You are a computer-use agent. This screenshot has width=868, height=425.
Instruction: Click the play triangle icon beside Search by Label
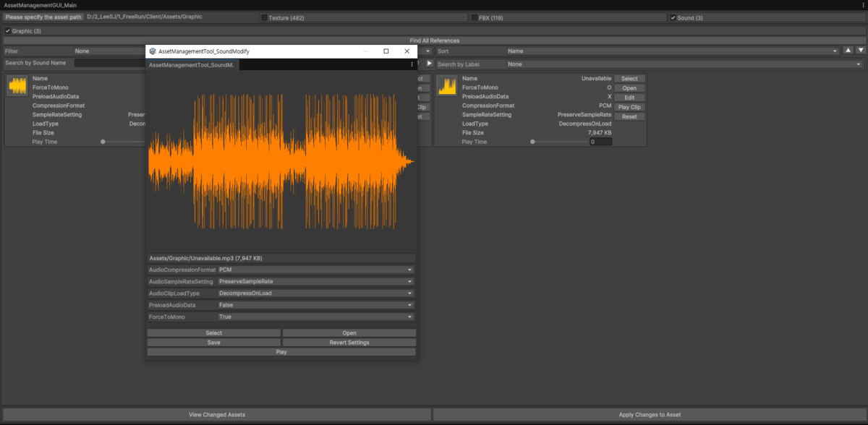coord(429,64)
